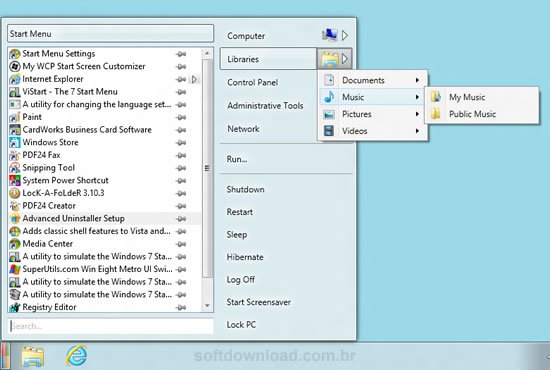Click the PDF24 Creator icon
The image size is (550, 370).
pyautogui.click(x=15, y=206)
